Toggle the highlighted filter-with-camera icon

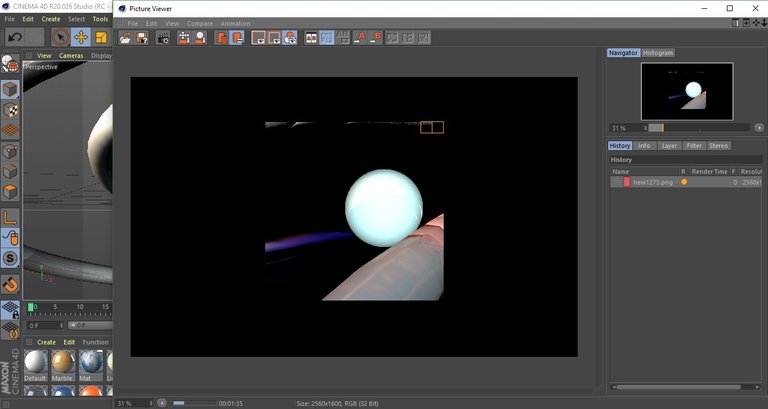click(290, 38)
